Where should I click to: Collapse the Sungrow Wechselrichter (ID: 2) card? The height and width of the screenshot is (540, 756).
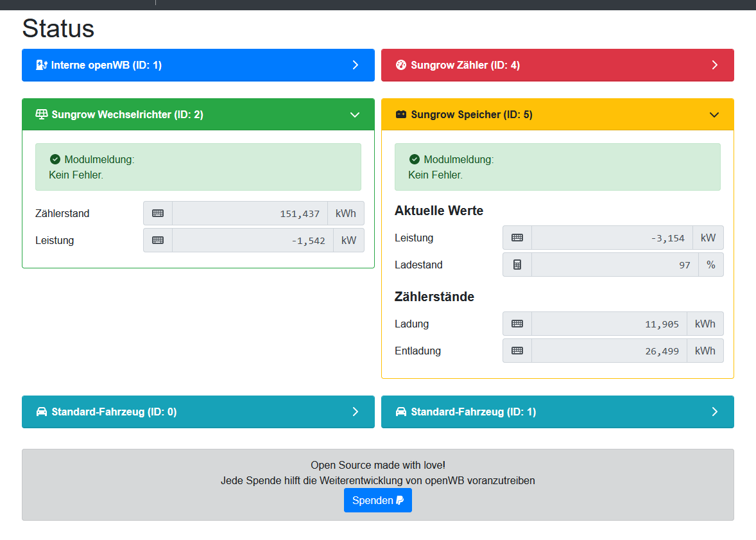pos(355,115)
